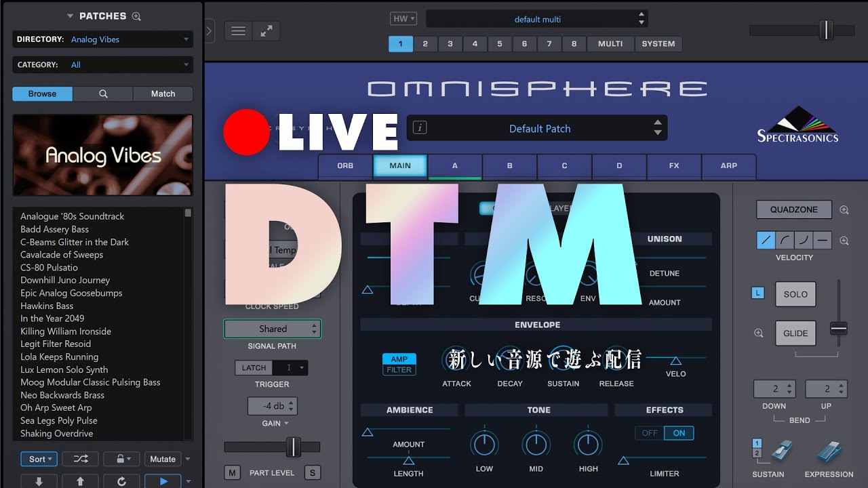Select the concave velocity curve
The width and height of the screenshot is (868, 488).
pos(804,240)
